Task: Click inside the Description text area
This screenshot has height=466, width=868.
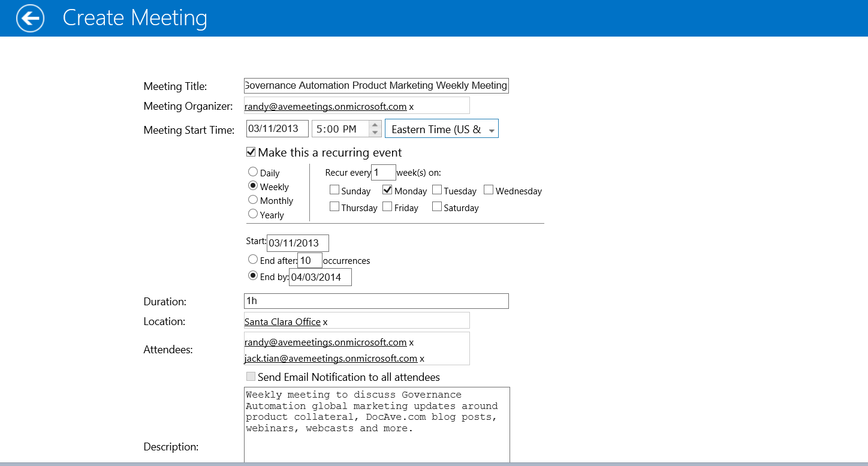Action: [x=377, y=425]
